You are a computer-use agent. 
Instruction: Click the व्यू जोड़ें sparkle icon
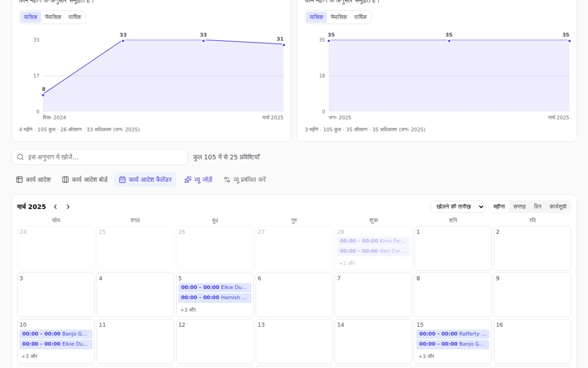188,180
